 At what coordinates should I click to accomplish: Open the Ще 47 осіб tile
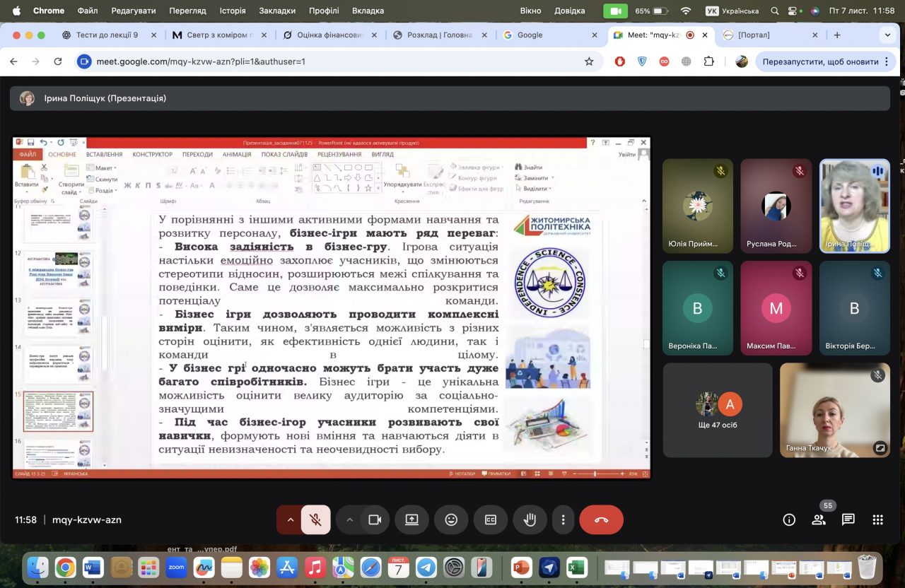click(717, 410)
